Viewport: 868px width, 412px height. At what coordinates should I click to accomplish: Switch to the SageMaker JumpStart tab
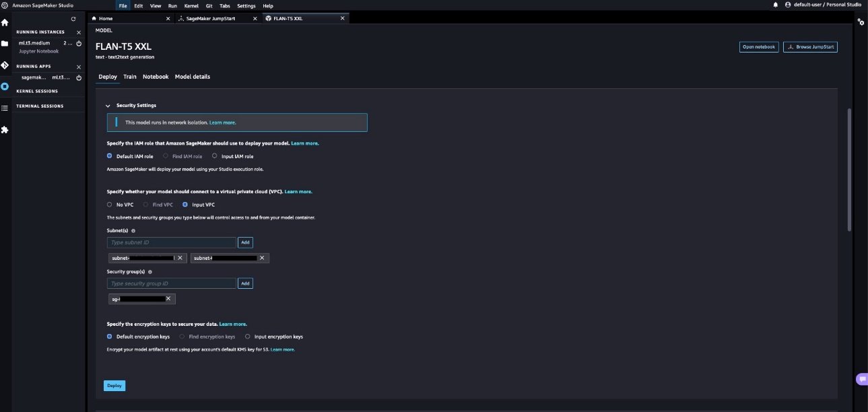(x=217, y=18)
